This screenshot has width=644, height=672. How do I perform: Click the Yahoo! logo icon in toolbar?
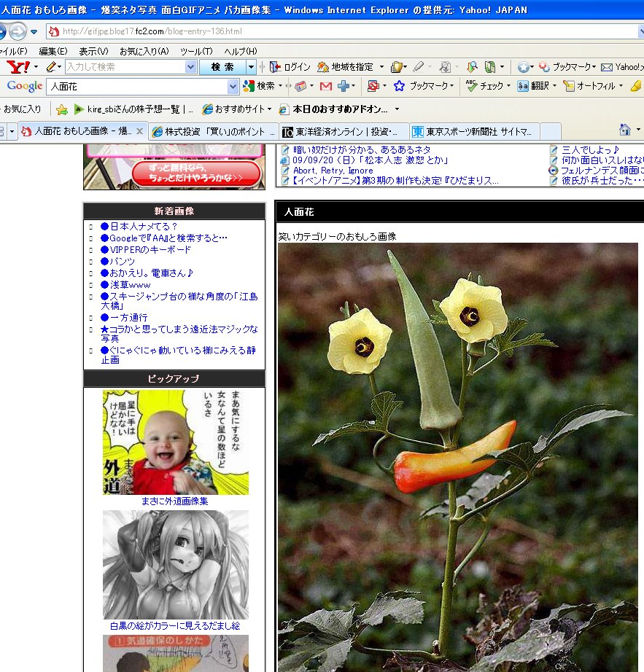tap(18, 67)
